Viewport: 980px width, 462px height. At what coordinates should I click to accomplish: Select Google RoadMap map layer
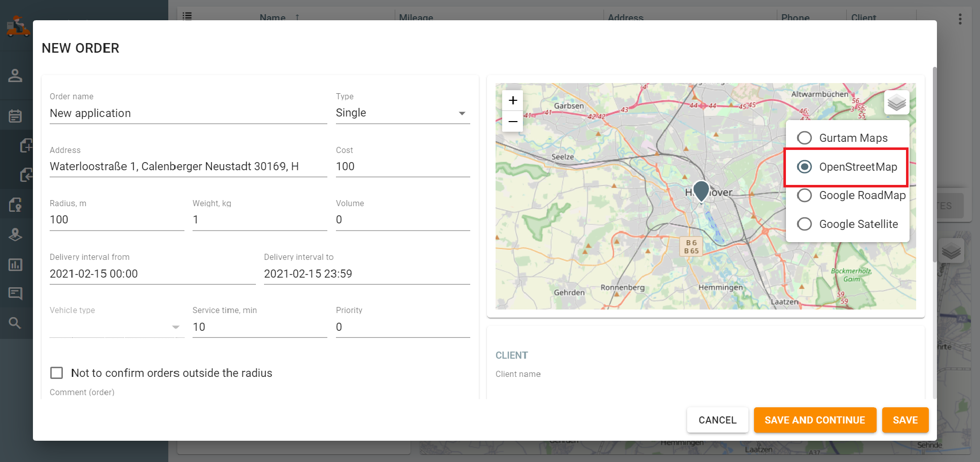tap(804, 196)
